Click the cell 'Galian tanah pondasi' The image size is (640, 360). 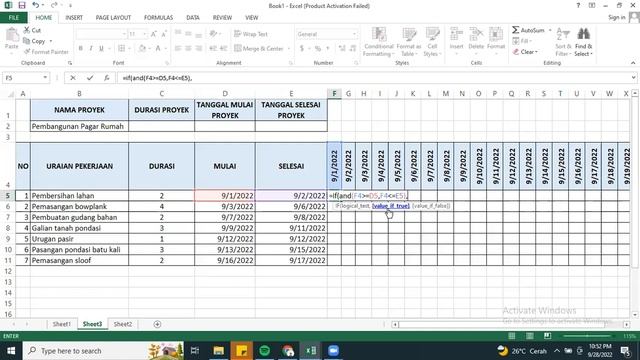point(79,228)
